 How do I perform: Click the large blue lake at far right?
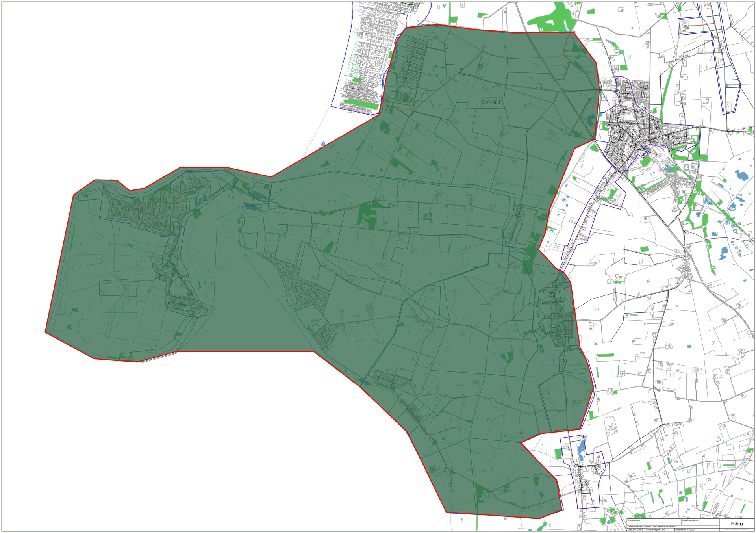[741, 175]
